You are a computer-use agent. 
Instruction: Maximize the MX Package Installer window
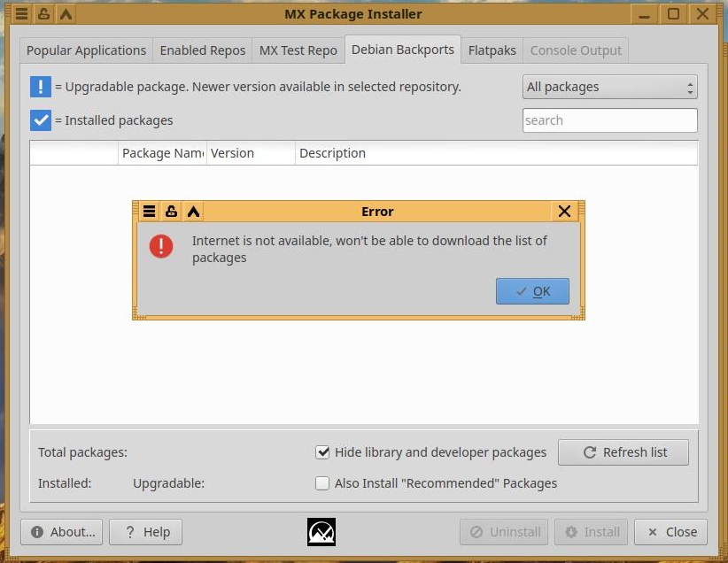(673, 14)
